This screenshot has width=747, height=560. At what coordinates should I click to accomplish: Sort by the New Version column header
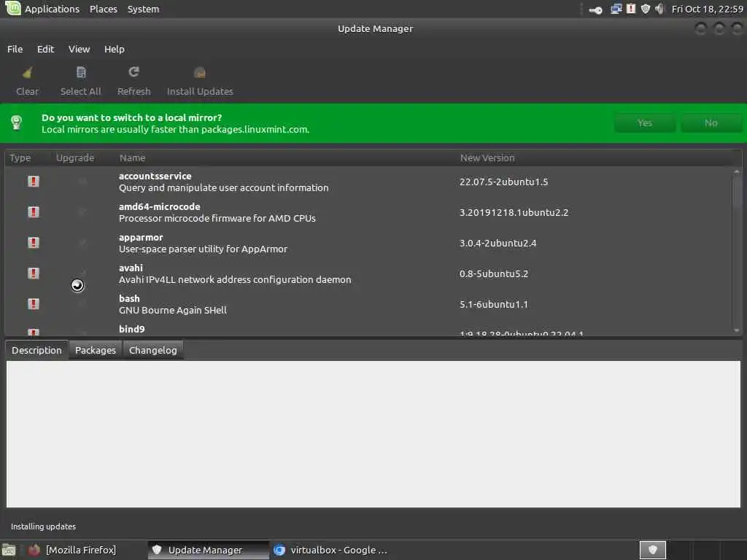tap(487, 157)
